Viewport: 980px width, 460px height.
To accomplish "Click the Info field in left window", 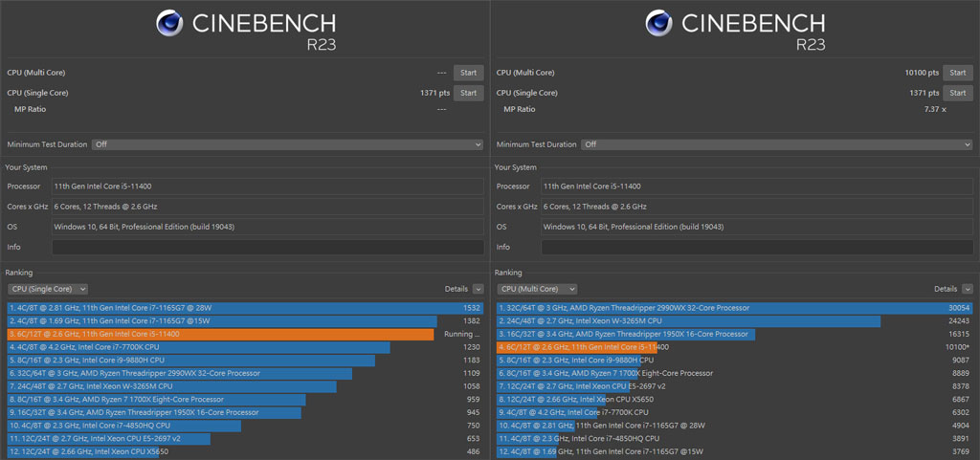I will coord(268,247).
